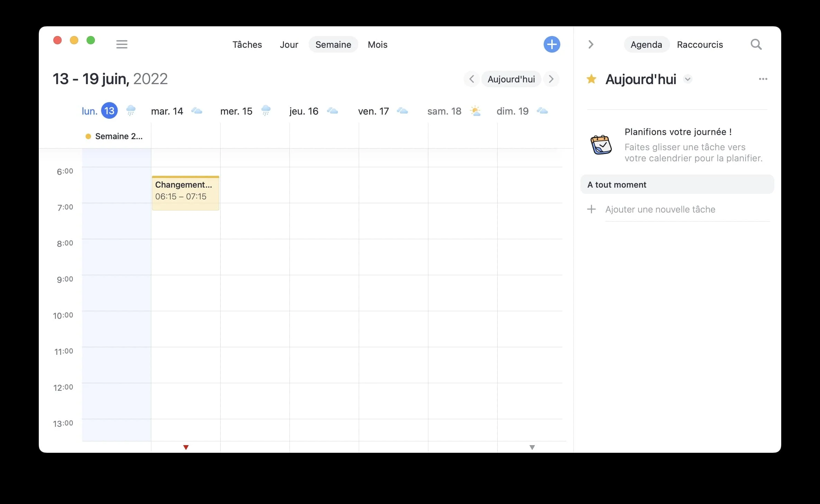Open the sidebar hamburger menu
This screenshot has width=820, height=504.
122,44
